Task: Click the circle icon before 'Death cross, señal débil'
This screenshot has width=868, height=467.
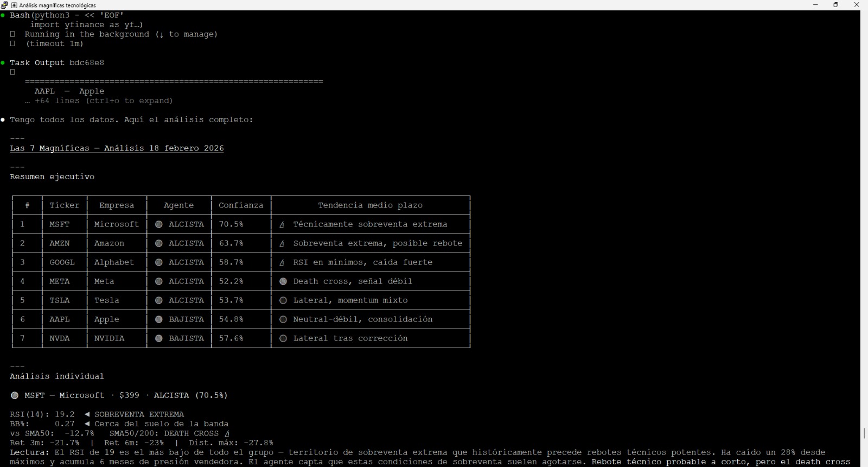Action: [x=283, y=281]
